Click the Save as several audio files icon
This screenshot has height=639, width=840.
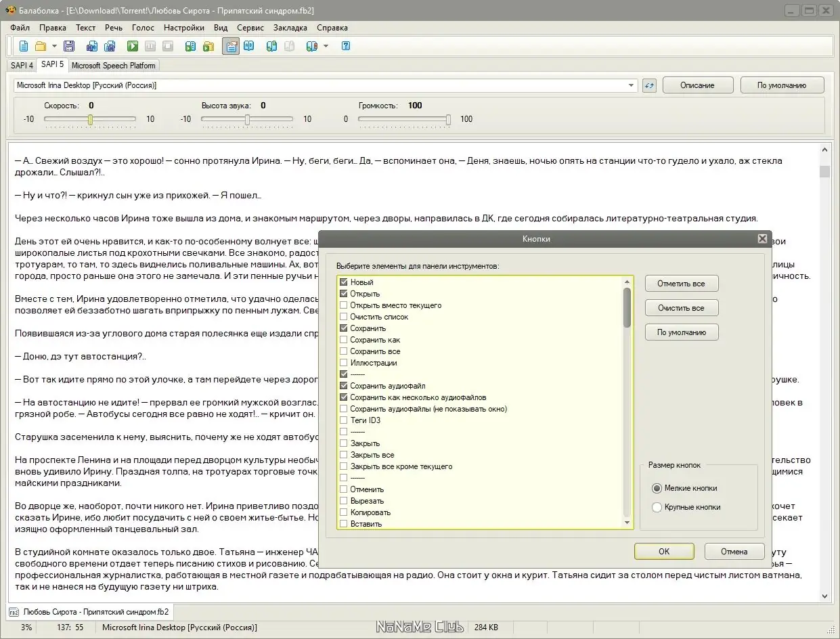109,46
